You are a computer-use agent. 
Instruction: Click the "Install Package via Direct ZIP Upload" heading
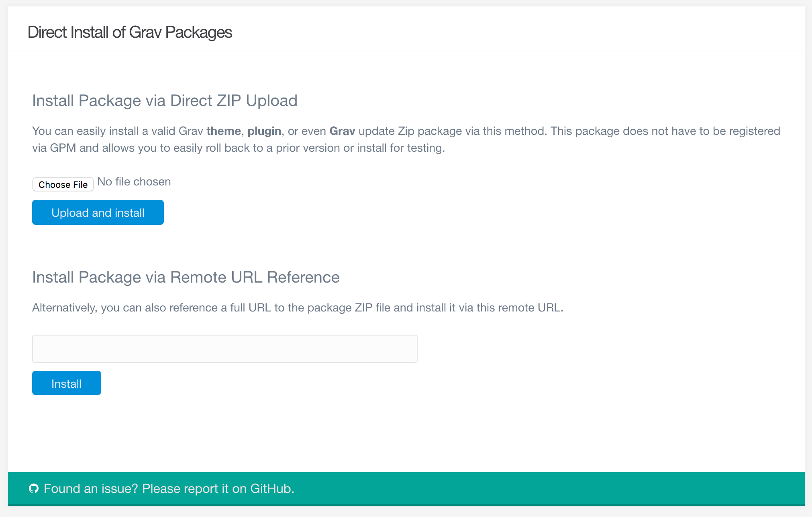pyautogui.click(x=165, y=101)
